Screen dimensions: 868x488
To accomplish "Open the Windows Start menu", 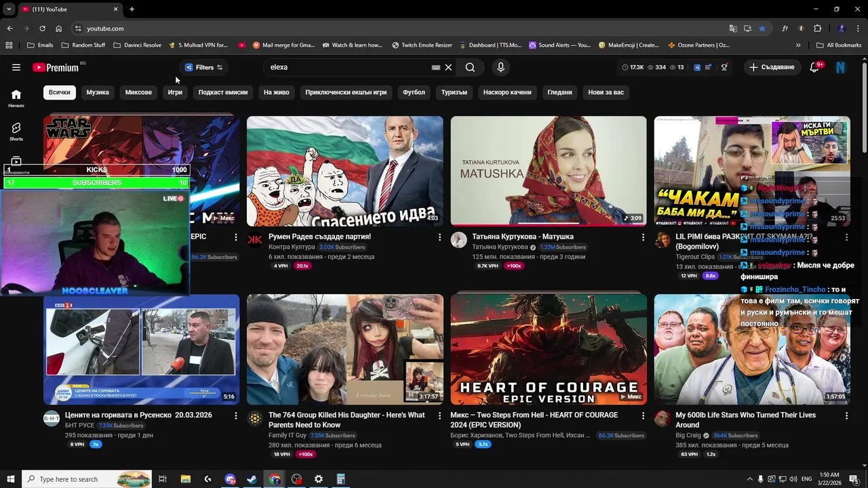I will [10, 479].
